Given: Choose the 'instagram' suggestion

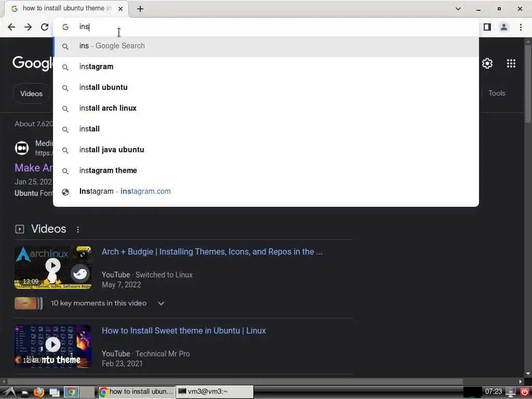Looking at the screenshot, I should 266,67.
